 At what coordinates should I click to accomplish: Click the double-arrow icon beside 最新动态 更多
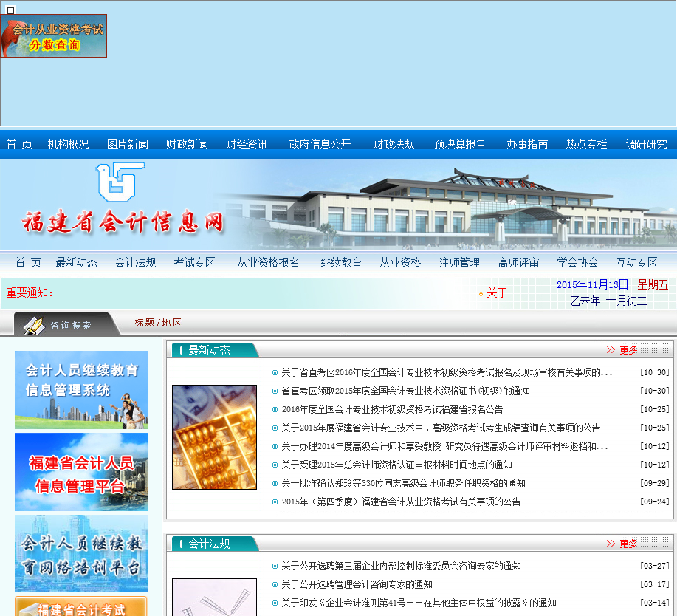611,350
